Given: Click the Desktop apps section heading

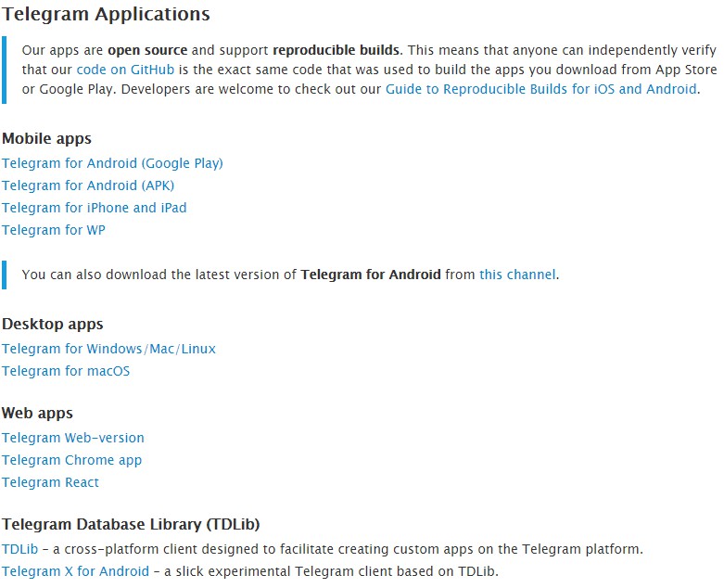Looking at the screenshot, I should click(52, 324).
